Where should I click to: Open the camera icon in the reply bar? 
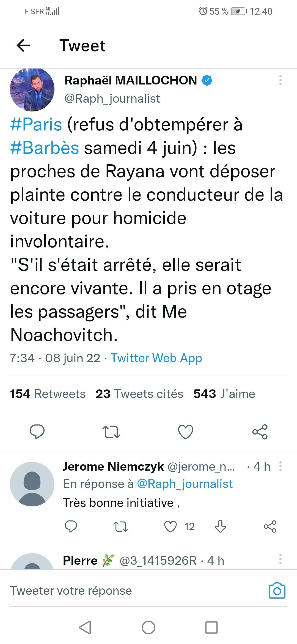[277, 591]
